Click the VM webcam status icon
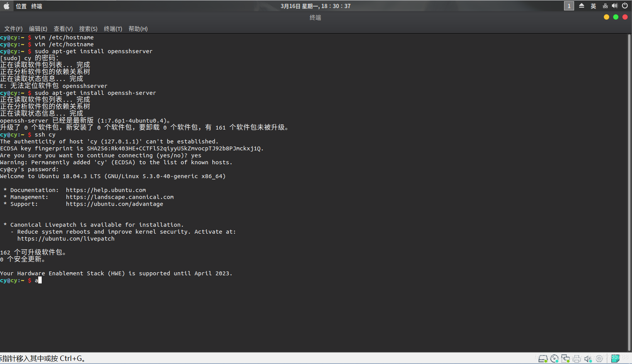 pos(599,359)
